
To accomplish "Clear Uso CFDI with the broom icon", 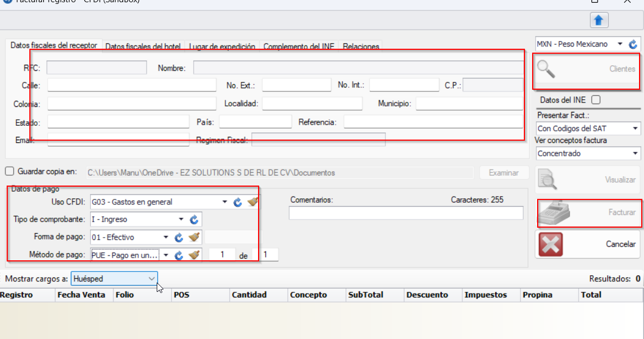I will pos(253,202).
